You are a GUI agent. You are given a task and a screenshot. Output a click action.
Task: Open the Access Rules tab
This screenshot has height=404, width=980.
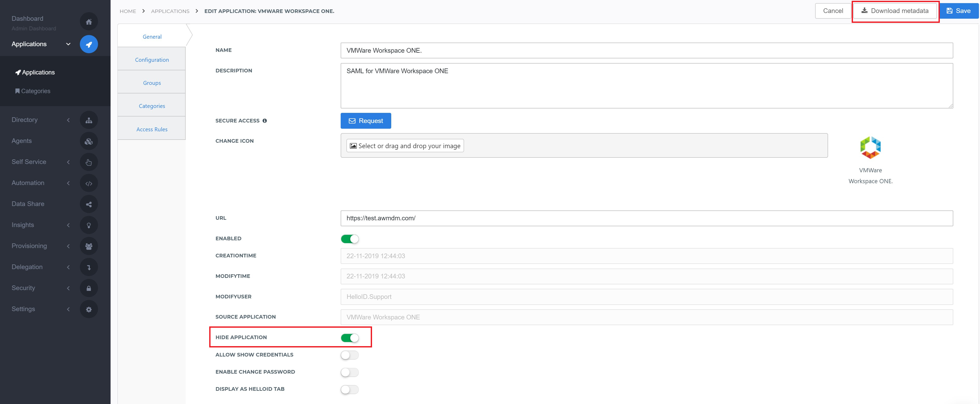[152, 129]
